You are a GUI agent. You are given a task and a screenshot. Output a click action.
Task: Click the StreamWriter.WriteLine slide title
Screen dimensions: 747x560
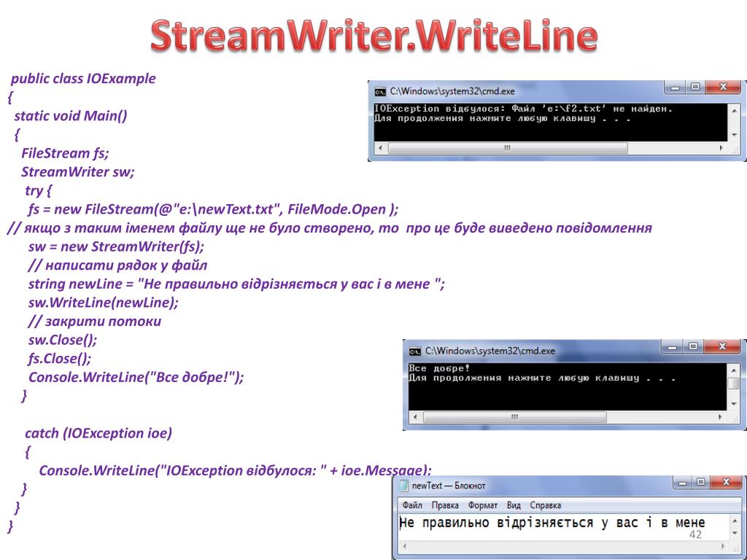374,36
